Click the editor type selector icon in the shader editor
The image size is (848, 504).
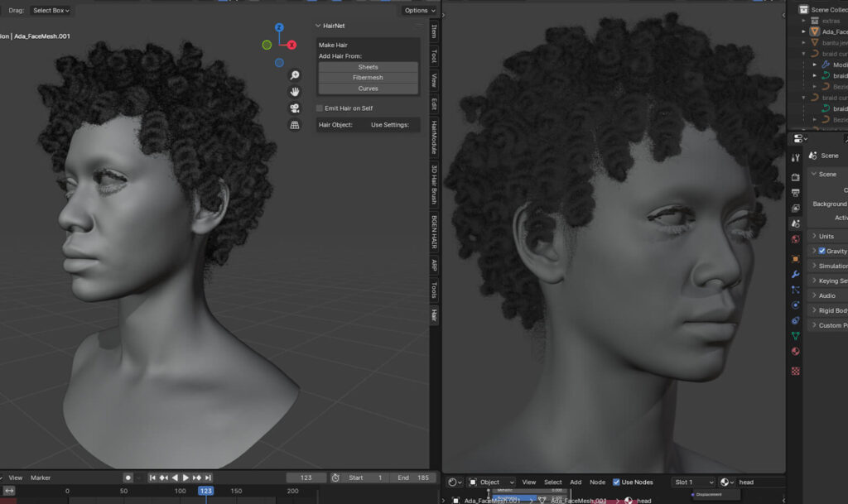[x=452, y=481]
